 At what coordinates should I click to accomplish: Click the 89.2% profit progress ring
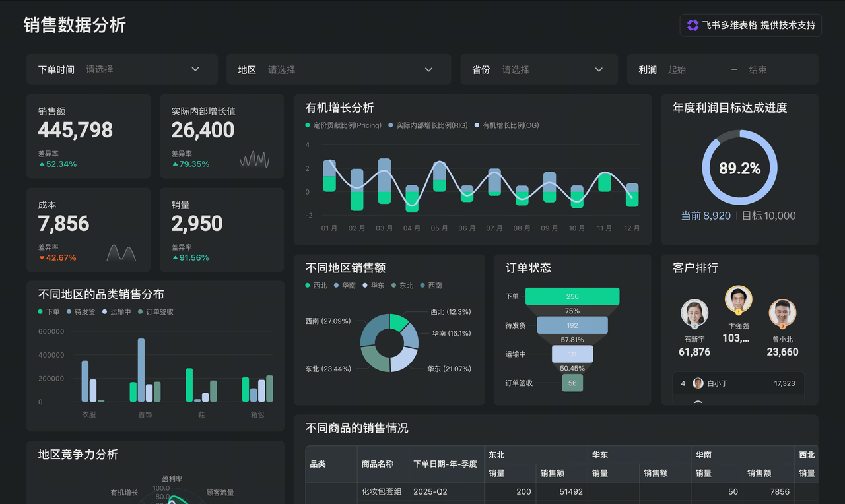[x=739, y=168]
